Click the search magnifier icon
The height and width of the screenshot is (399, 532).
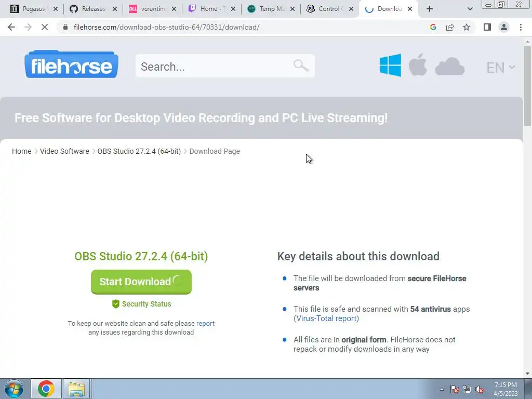301,65
